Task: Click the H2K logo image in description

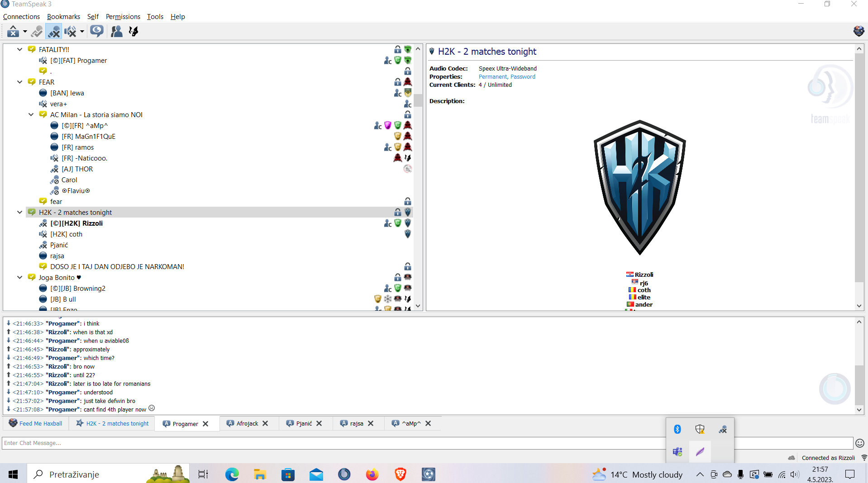Action: (639, 187)
